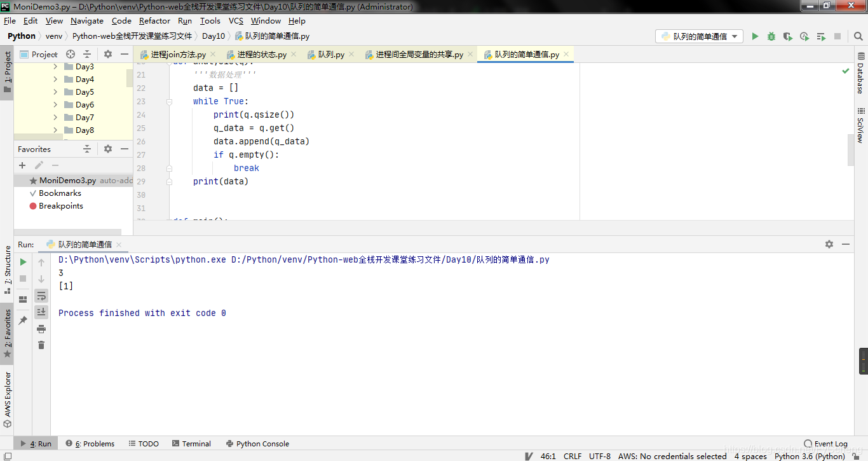Screen dimensions: 868x461
Task: Switch to the 队列.py editor tab
Action: point(331,55)
